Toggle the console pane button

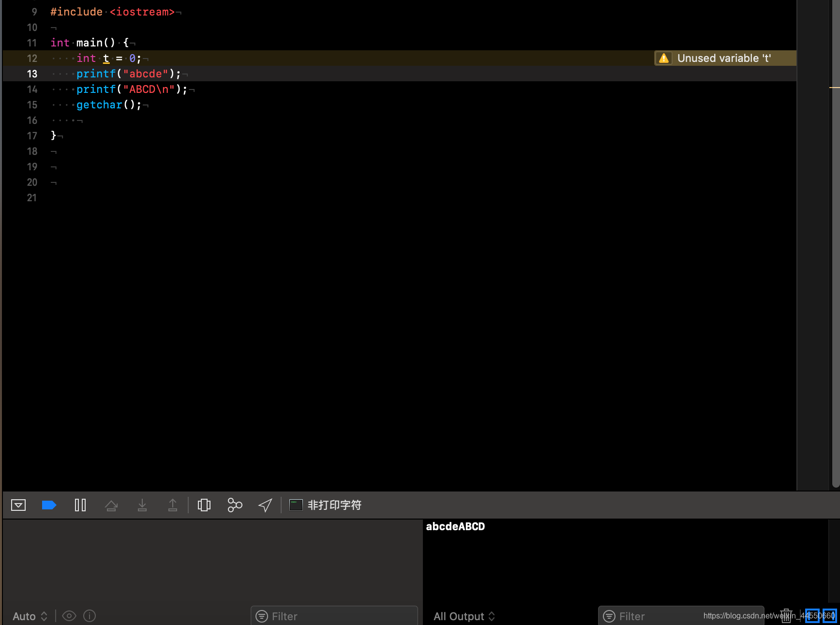[x=829, y=616]
